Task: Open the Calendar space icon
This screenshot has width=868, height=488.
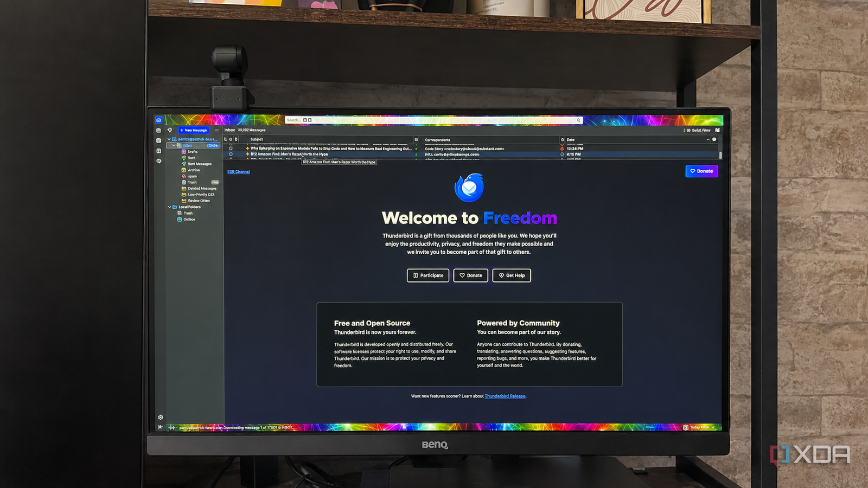Action: click(158, 140)
